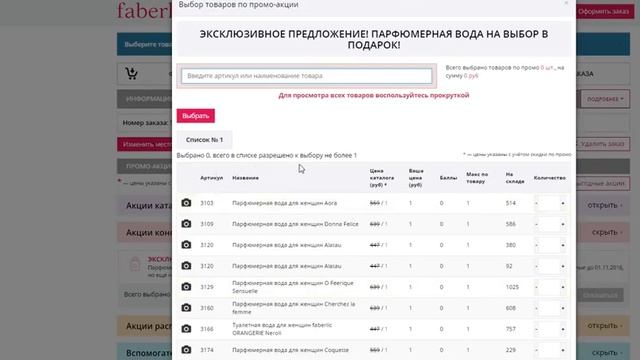This screenshot has height=360, width=640.
Task: Decrease quantity for Donna Felice
Action: coord(536,224)
